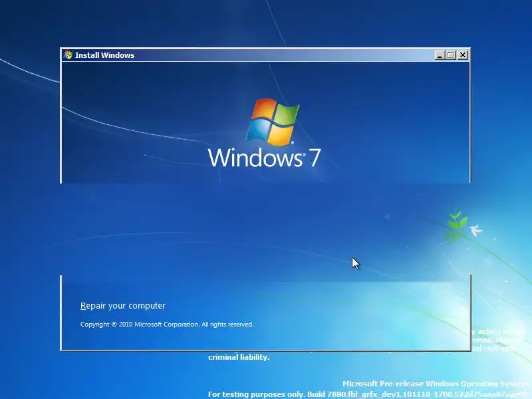Maximize the Install Windows dialog

coord(451,55)
